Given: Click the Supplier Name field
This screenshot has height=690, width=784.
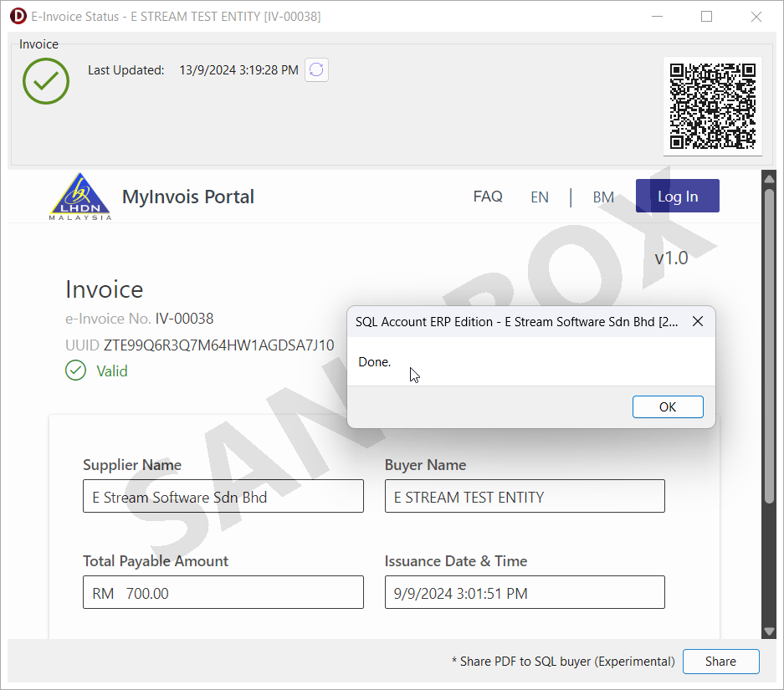Looking at the screenshot, I should (x=223, y=497).
